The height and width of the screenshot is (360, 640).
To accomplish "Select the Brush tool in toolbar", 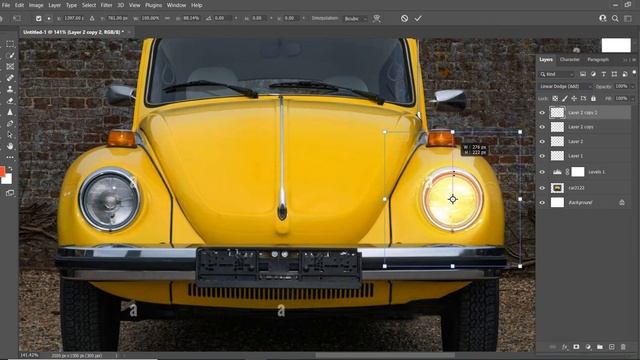I will pyautogui.click(x=11, y=55).
